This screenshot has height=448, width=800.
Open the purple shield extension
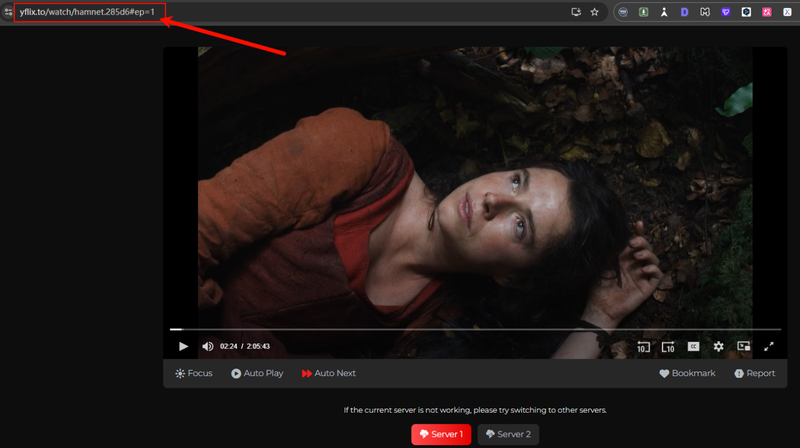coord(726,12)
